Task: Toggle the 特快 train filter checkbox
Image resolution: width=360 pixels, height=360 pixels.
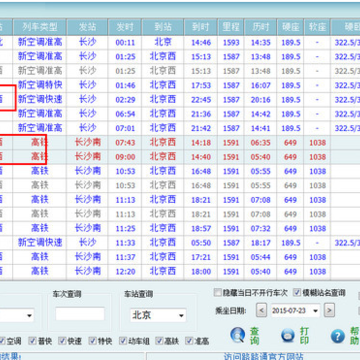Action: (92, 341)
